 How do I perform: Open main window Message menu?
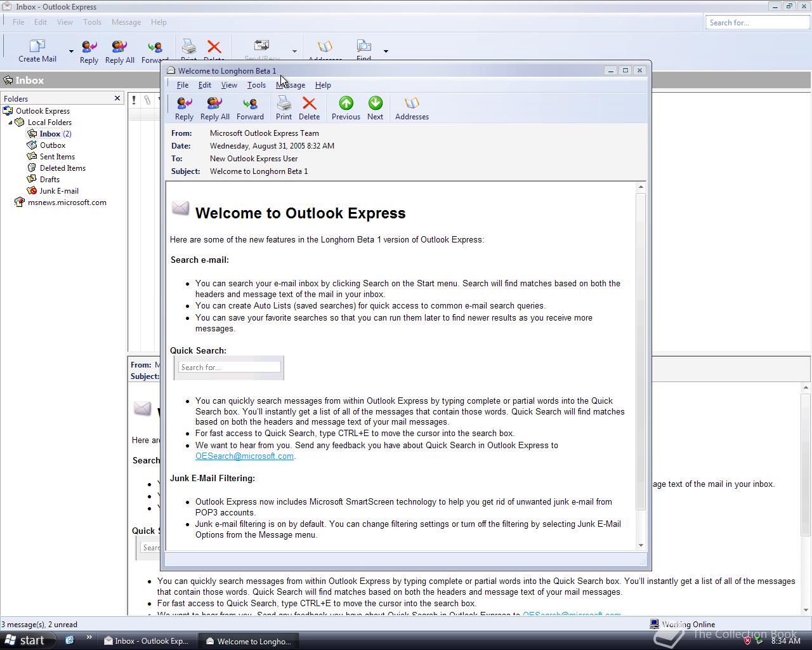[x=126, y=22]
